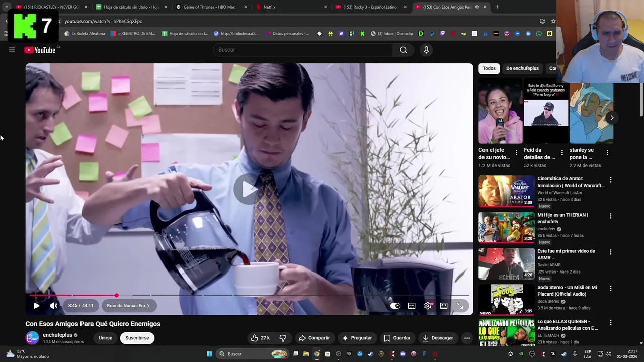Subscribe with the Suscribirse button
This screenshot has width=644, height=362.
(x=137, y=338)
